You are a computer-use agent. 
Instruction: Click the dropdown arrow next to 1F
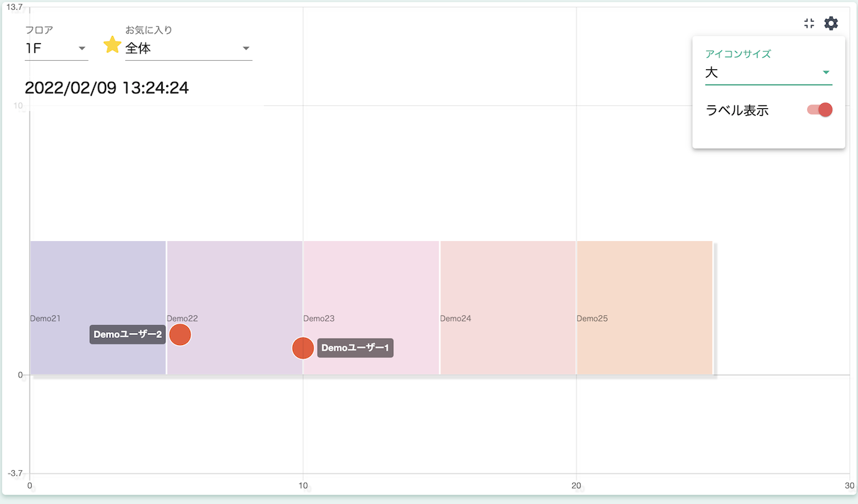pos(82,49)
